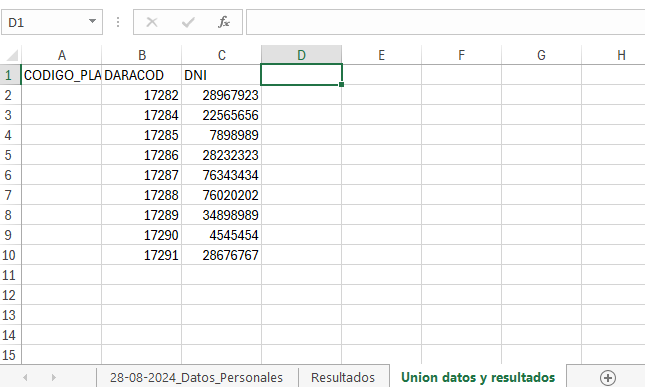This screenshot has height=387, width=645.
Task: Click the selected cell D1
Action: click(x=302, y=74)
